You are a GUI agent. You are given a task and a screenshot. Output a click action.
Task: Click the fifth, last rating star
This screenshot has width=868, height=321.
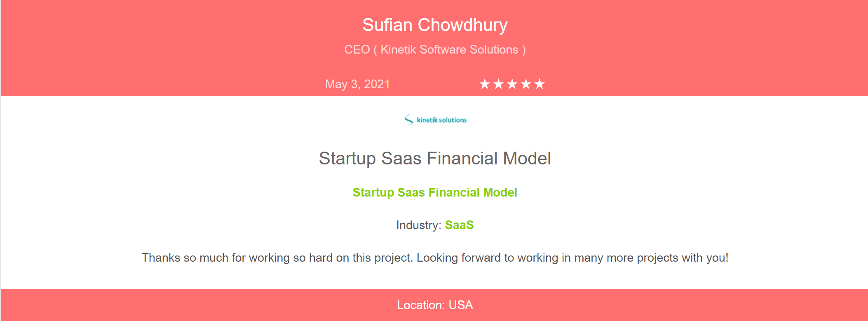pyautogui.click(x=539, y=84)
